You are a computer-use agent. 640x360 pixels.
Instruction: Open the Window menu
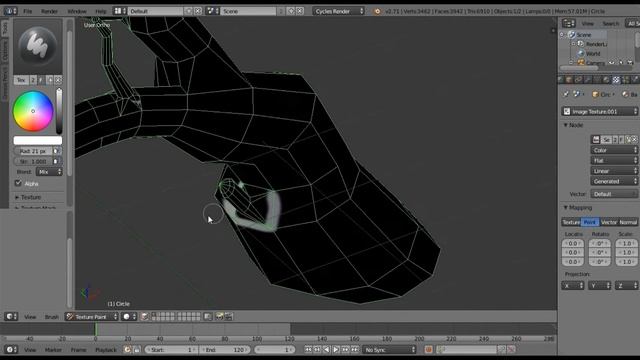coord(77,11)
